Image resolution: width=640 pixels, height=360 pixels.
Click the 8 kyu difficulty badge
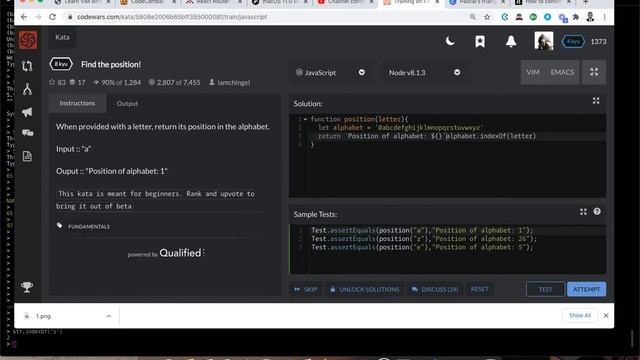tap(61, 64)
